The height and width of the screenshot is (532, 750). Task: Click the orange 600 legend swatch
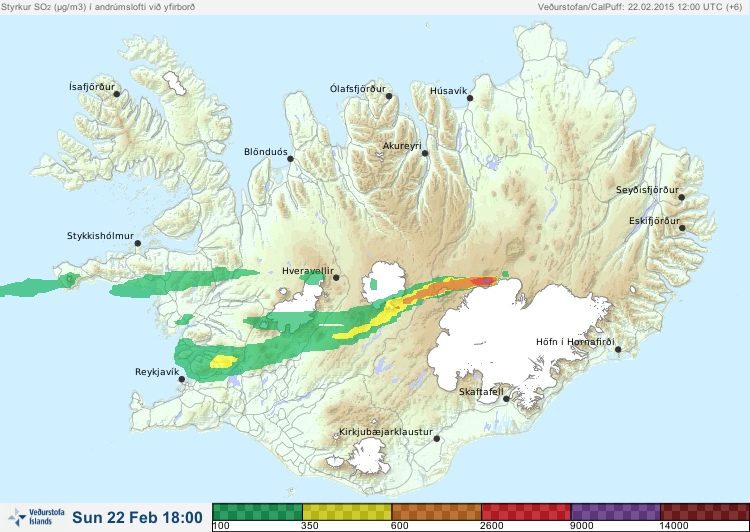[x=436, y=512]
